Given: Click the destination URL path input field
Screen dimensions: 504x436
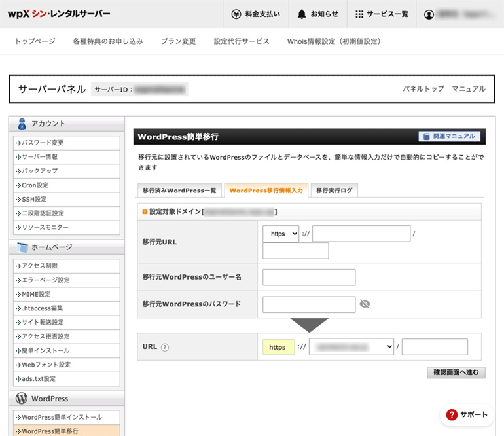Looking at the screenshot, I should 435,346.
